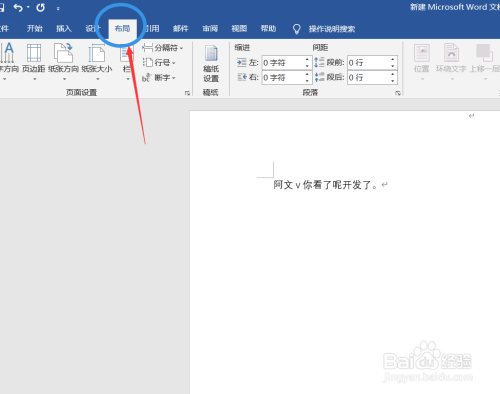Open the 段落 paragraph dialog launcher
Screen dimensions: 500x394
398,93
